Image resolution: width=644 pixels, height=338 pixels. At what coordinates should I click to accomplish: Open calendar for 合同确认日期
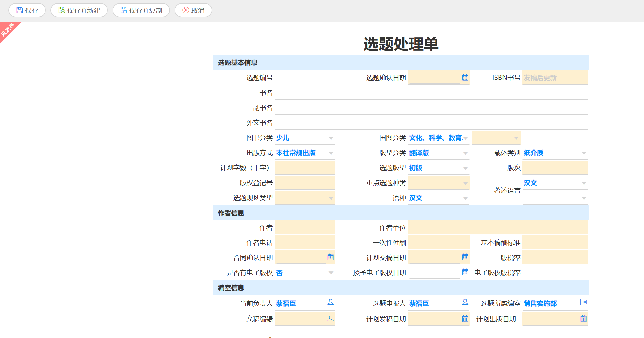pos(331,257)
